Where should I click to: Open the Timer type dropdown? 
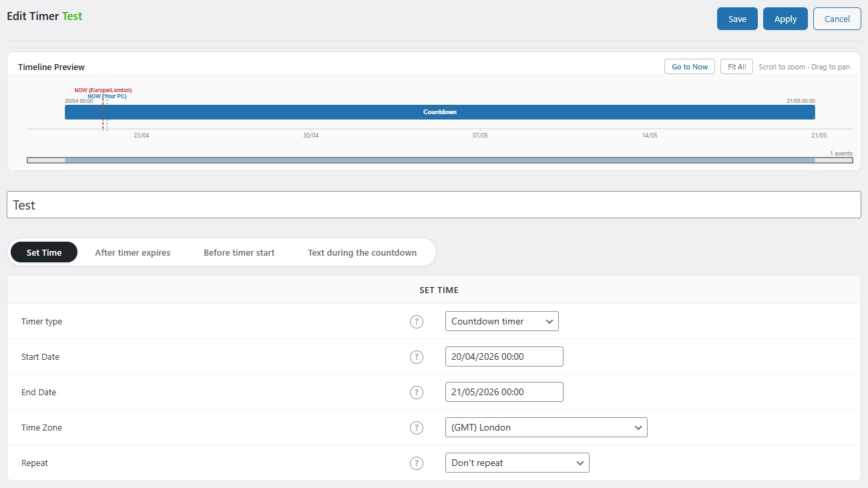pyautogui.click(x=501, y=321)
